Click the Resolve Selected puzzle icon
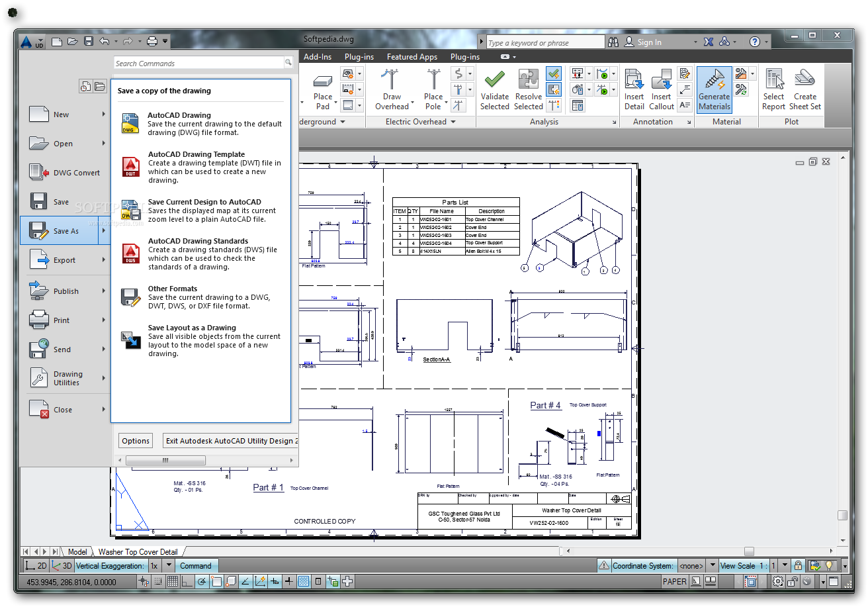868x607 pixels. tap(528, 79)
